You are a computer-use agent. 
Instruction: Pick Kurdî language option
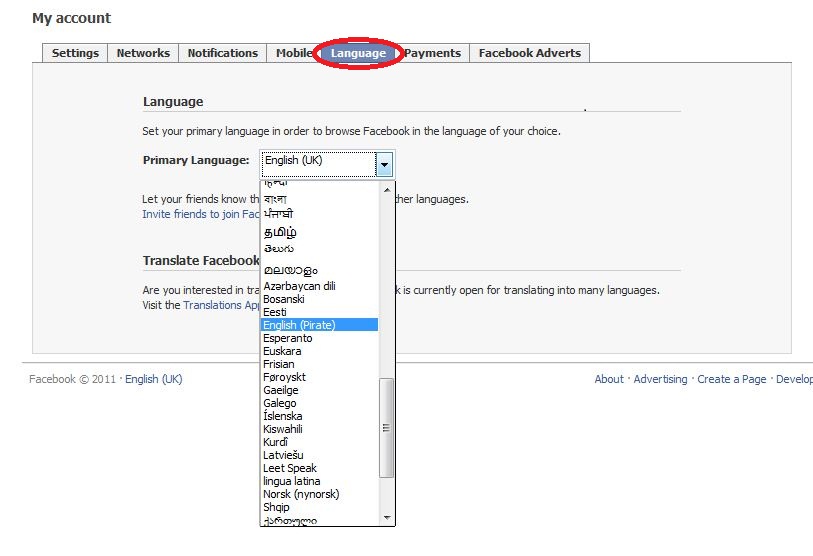[x=319, y=442]
